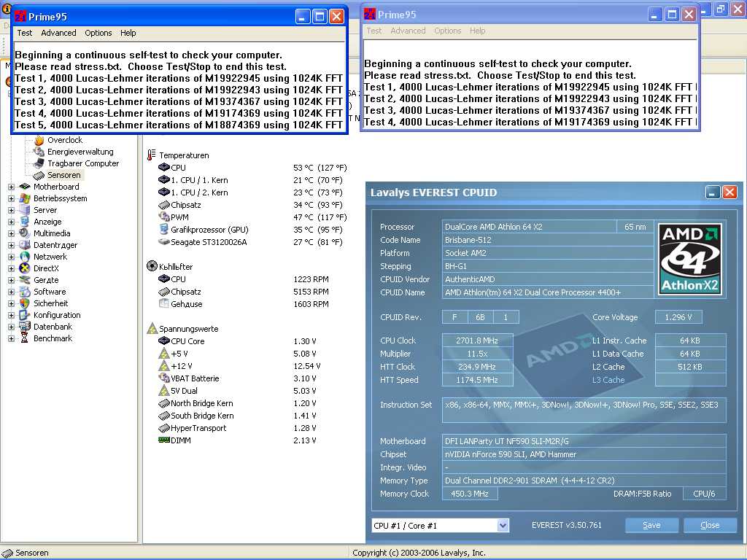Click the Netzwerk globe icon
Image resolution: width=747 pixels, height=560 pixels.
25,257
